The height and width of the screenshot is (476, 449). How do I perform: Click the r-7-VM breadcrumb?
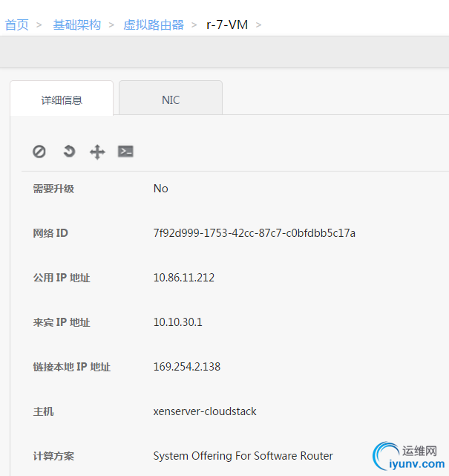coord(227,25)
